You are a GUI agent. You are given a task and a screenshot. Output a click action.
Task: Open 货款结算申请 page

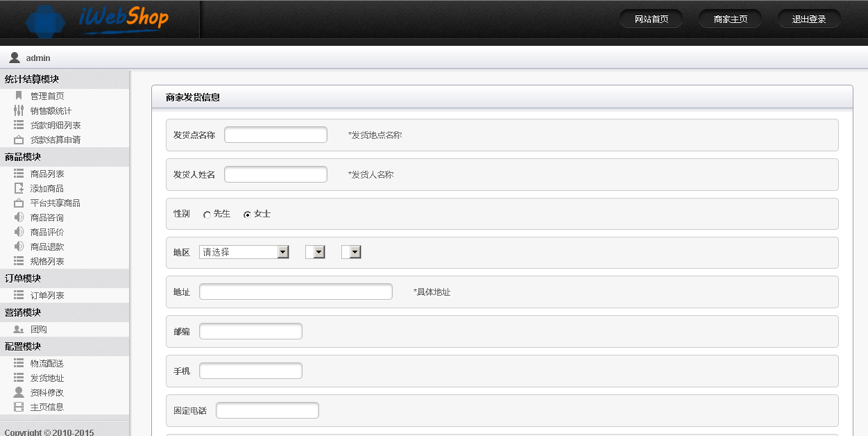tap(56, 140)
